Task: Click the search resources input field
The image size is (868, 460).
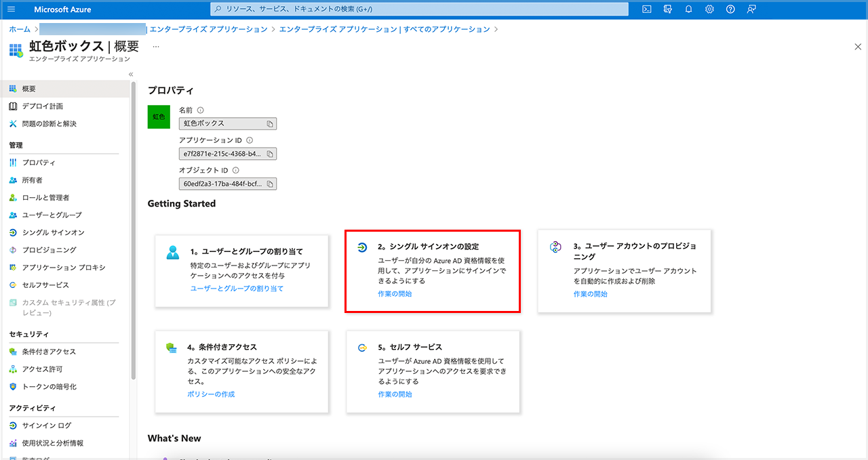Action: tap(420, 9)
